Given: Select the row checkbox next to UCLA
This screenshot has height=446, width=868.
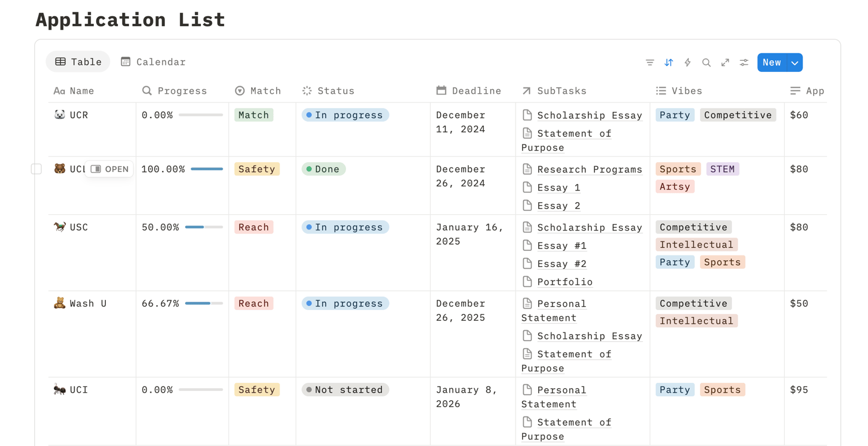Looking at the screenshot, I should [36, 169].
